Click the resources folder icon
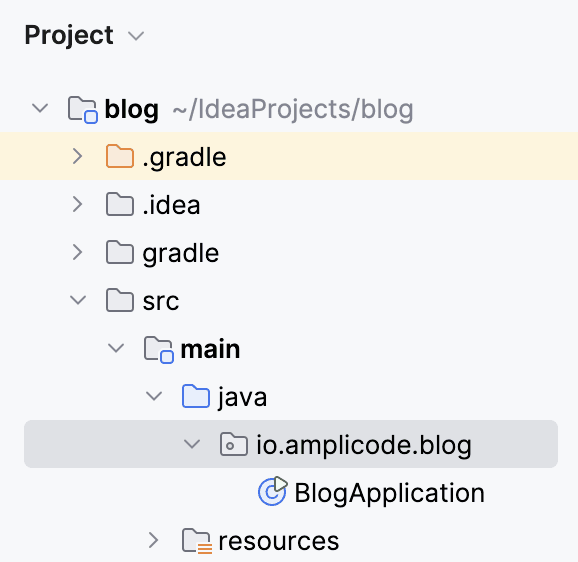The width and height of the screenshot is (578, 562). tap(197, 541)
